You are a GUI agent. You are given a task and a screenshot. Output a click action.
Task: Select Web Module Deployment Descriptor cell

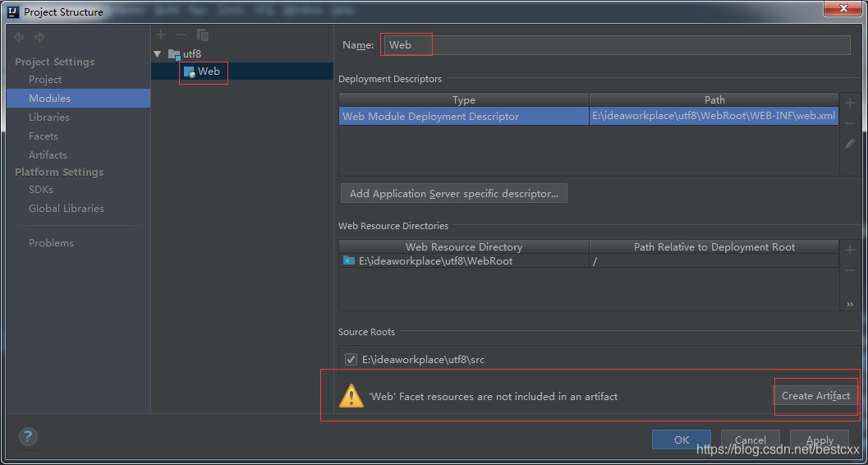[464, 117]
